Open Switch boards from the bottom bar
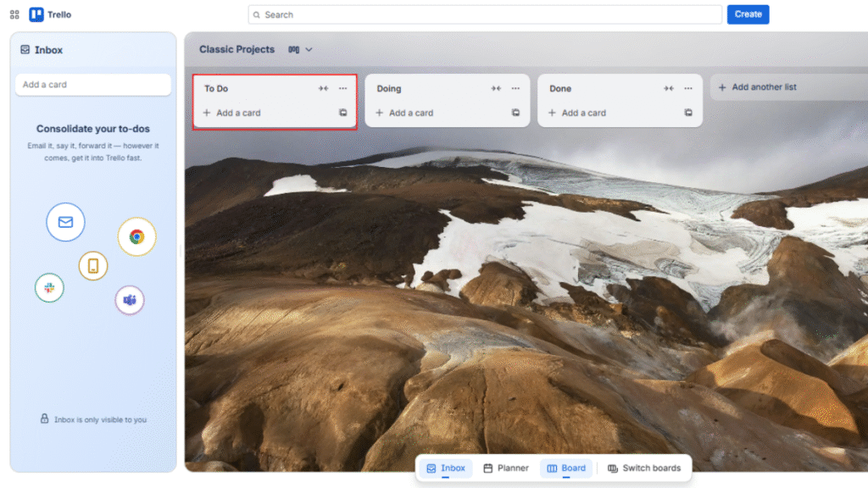The height and width of the screenshot is (488, 868). tap(645, 468)
